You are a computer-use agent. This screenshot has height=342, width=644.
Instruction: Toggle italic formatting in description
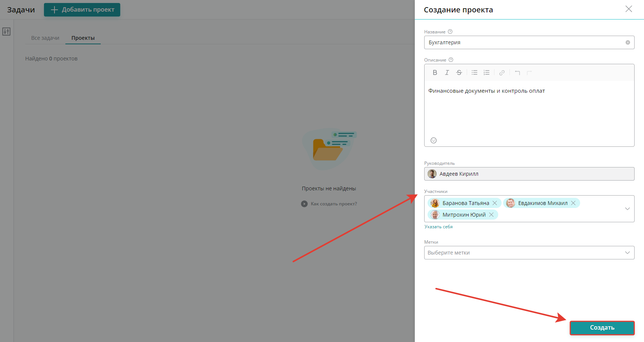[447, 72]
